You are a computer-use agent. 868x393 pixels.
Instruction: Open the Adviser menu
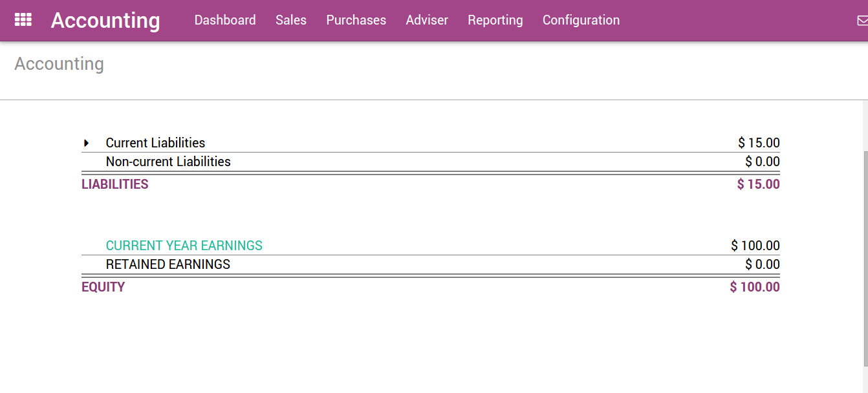(x=427, y=20)
